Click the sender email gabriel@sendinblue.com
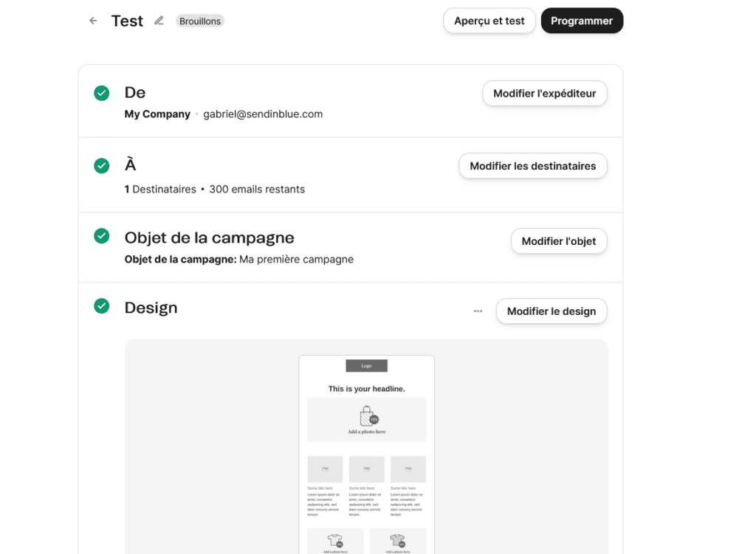Screen dimensions: 756x554 click(263, 114)
